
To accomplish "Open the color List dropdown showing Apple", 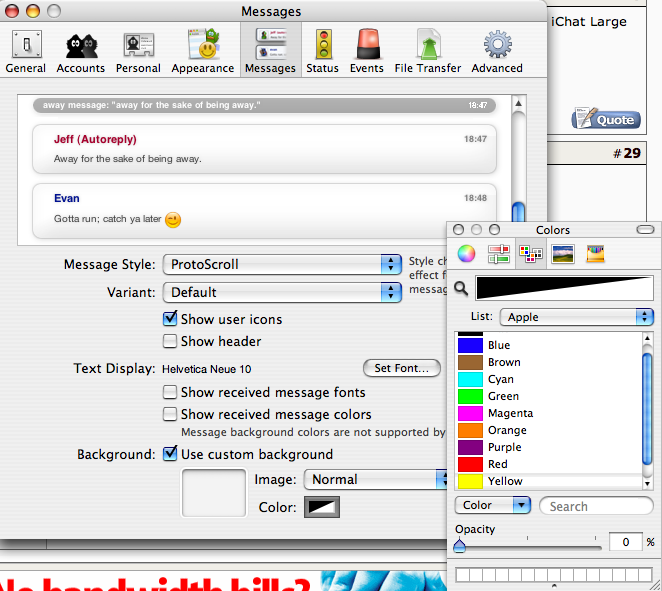I will click(576, 317).
